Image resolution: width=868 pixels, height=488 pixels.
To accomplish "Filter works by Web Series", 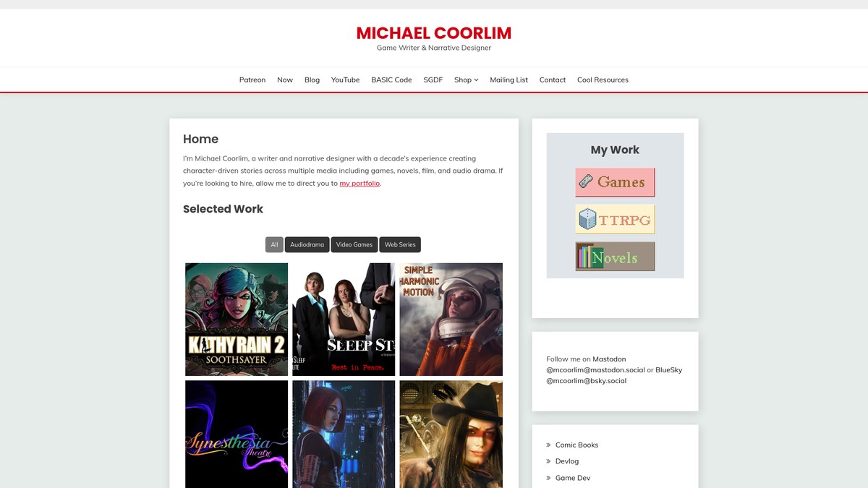I will tap(400, 244).
